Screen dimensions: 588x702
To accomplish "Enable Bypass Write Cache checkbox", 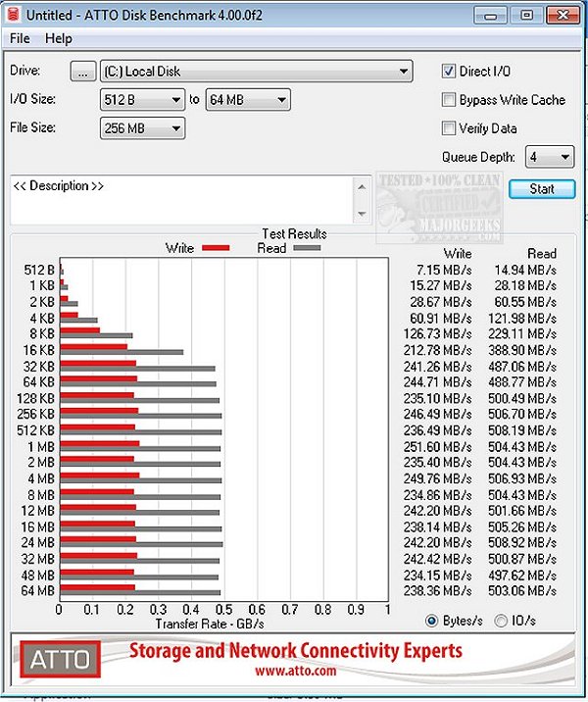I will point(449,99).
